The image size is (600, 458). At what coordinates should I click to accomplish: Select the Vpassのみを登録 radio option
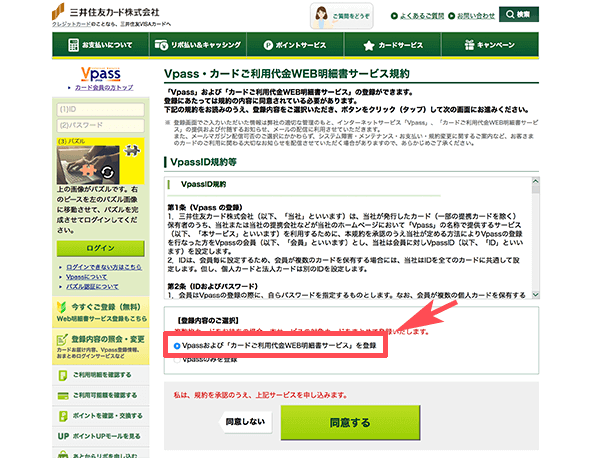(x=177, y=360)
